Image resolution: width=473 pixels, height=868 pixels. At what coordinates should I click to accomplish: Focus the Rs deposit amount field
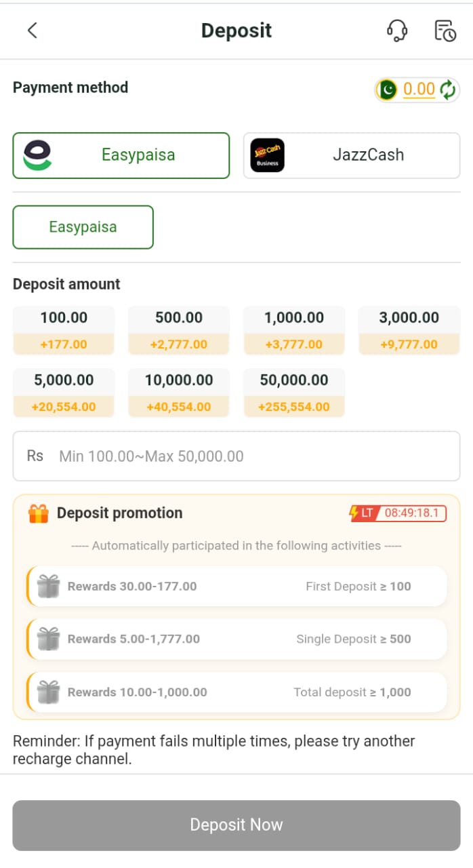[236, 456]
